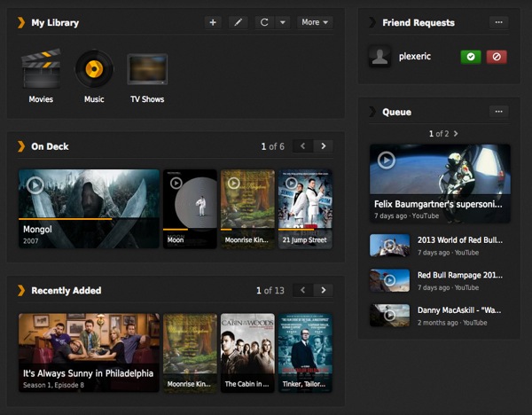Open the Movies library

[41, 71]
